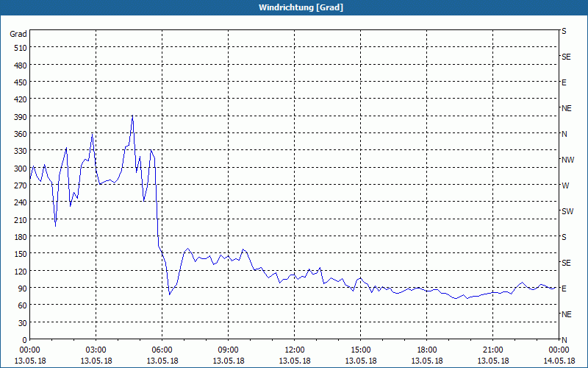Click the first 00:00 label at axis start
This screenshot has width=588, height=368.
pos(29,350)
